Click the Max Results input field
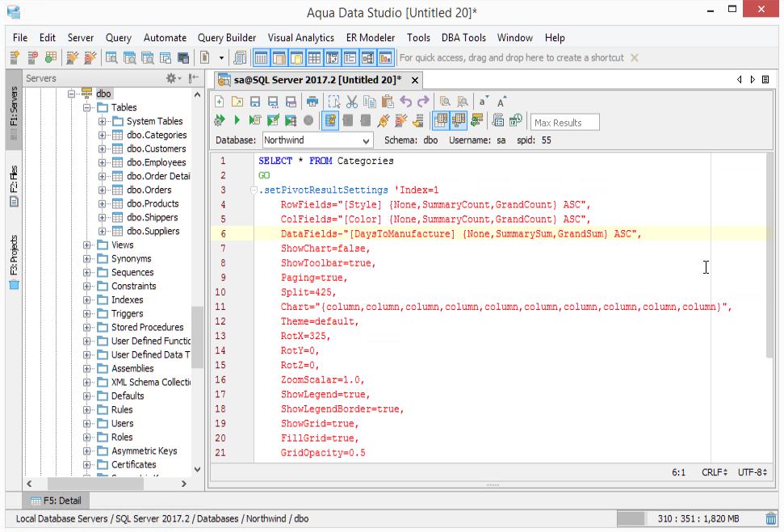 pos(564,123)
